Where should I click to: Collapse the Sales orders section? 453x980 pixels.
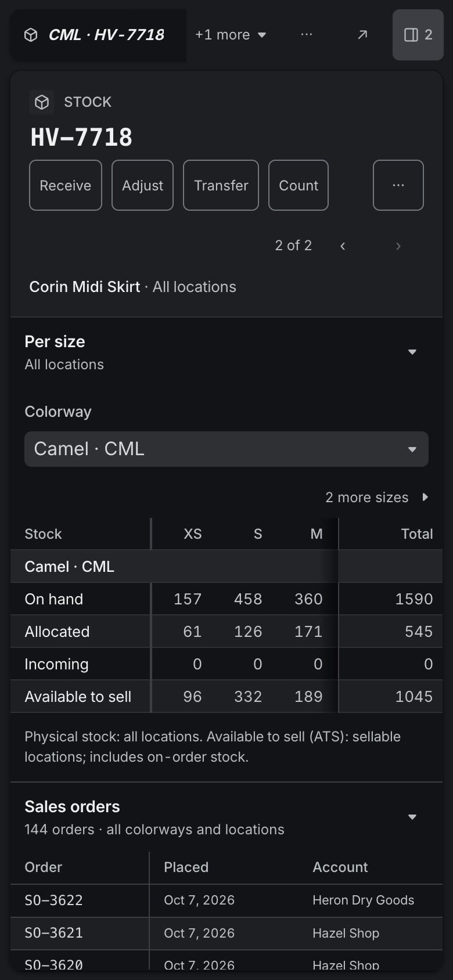tap(412, 817)
